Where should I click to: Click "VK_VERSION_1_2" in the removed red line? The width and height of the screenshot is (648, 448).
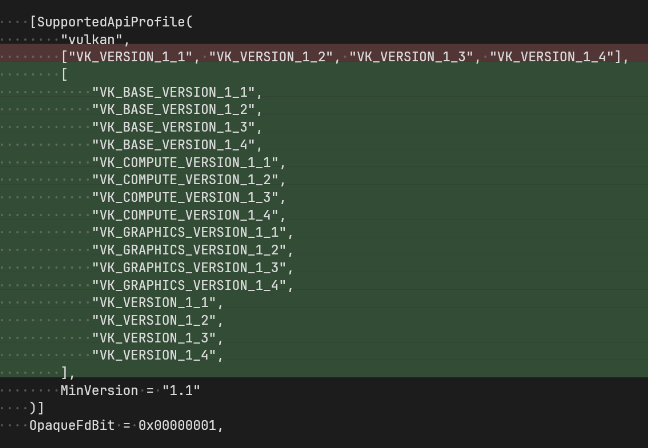pos(270,56)
